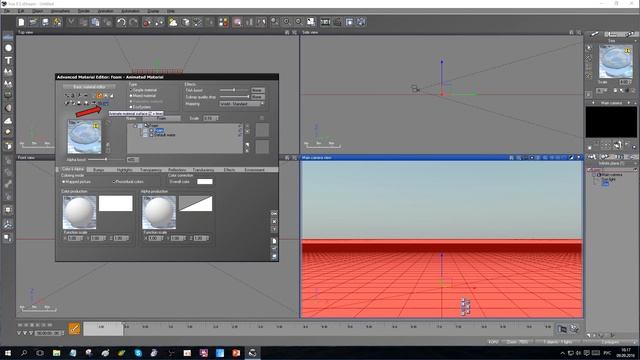Click the Redo arrow in the toolbar

pos(133,22)
